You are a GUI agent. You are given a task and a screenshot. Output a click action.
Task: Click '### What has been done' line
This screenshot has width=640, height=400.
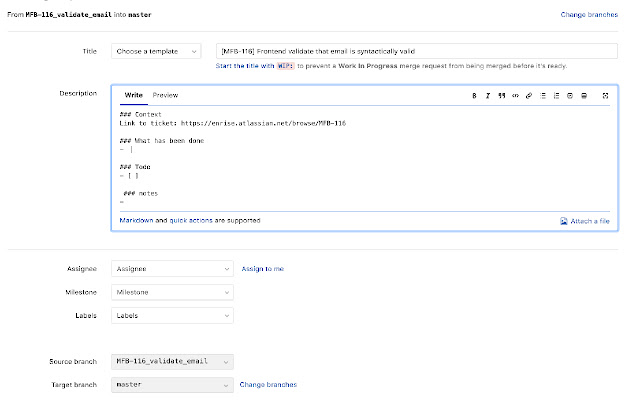(162, 141)
